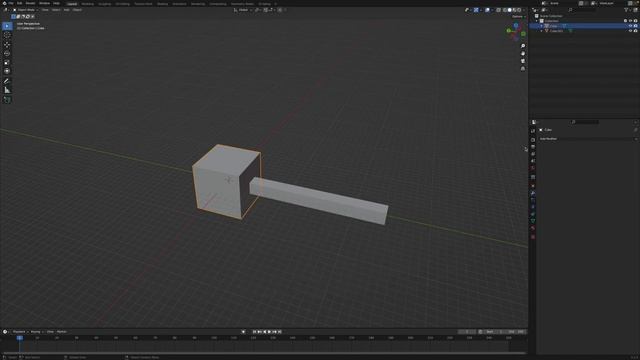640x360 pixels.
Task: Open the viewport Options dropdown
Action: click(x=518, y=16)
